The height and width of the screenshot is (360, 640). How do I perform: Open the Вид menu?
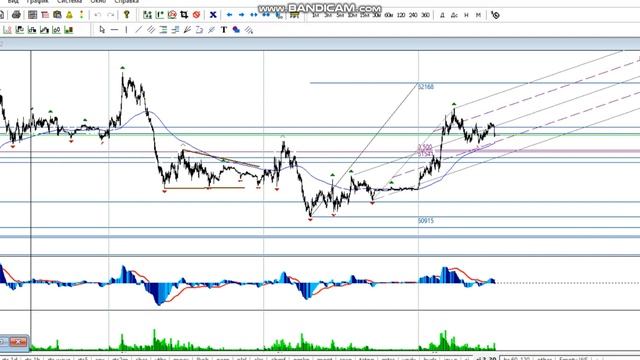tap(13, 2)
